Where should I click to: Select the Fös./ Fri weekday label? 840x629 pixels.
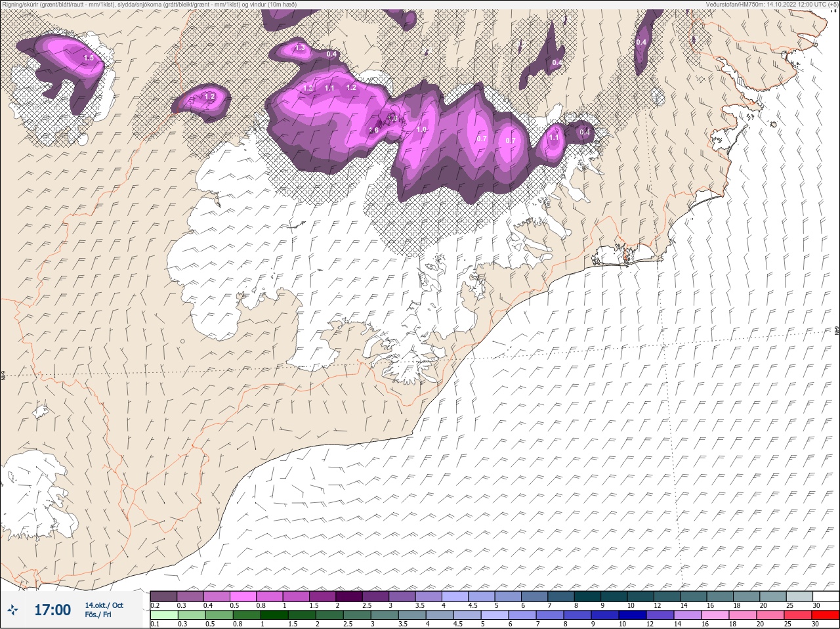(x=98, y=615)
